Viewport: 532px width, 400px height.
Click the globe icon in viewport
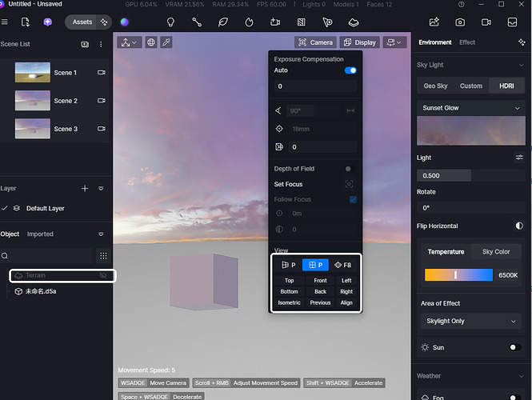tap(151, 42)
